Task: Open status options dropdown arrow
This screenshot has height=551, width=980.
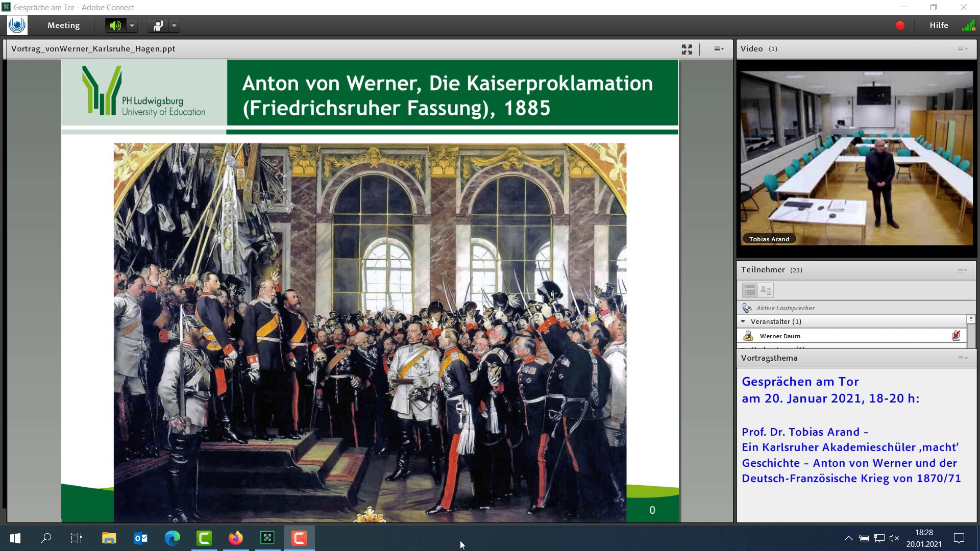Action: pyautogui.click(x=175, y=26)
